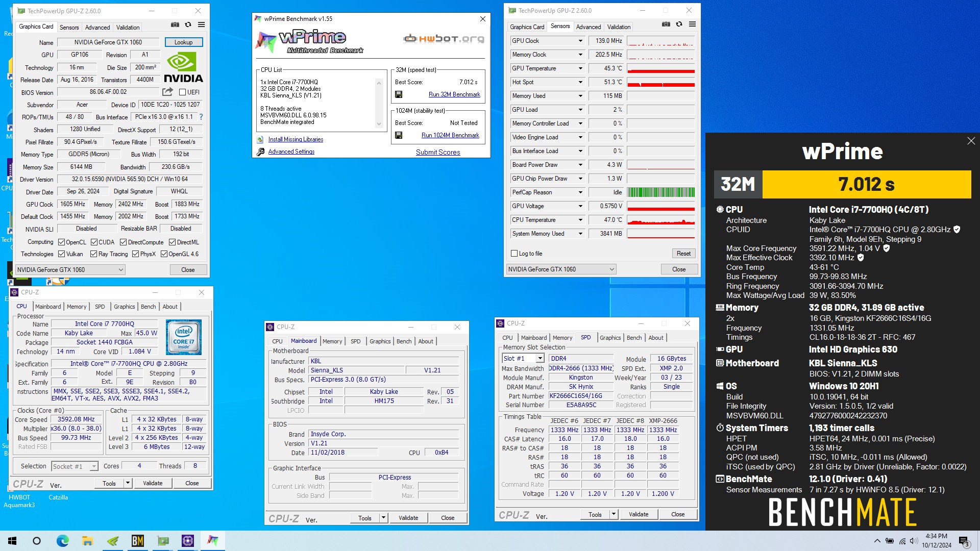Screen dimensions: 980x551
Task: Open BenchMate BM icon on taskbar
Action: tap(138, 541)
